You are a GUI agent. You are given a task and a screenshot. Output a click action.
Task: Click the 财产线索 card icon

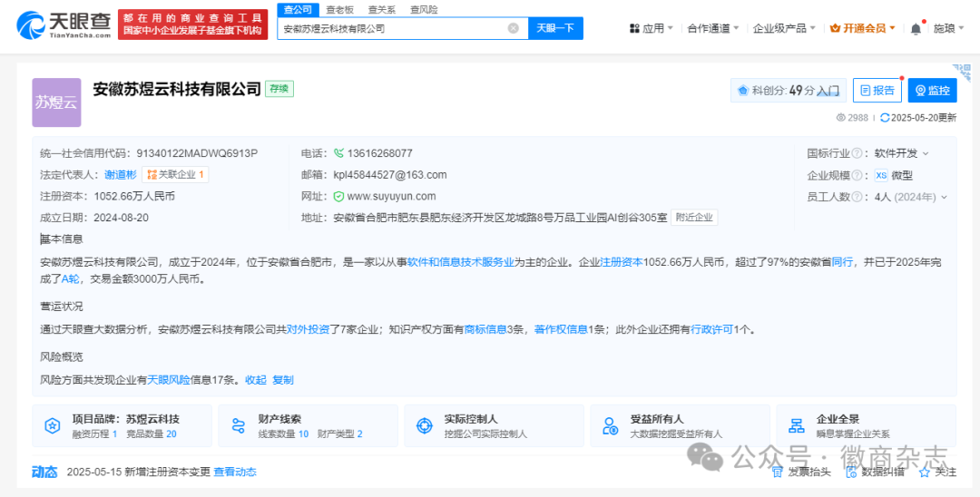coord(238,426)
